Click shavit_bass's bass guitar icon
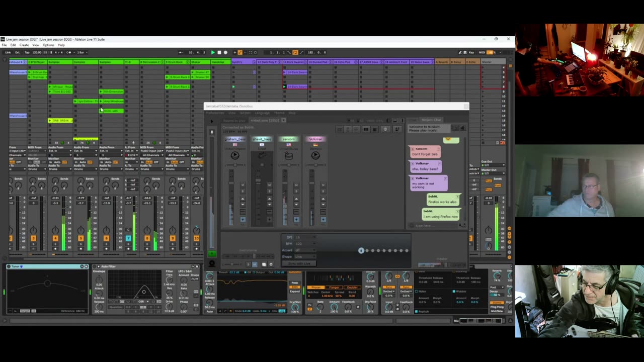 coord(262,155)
